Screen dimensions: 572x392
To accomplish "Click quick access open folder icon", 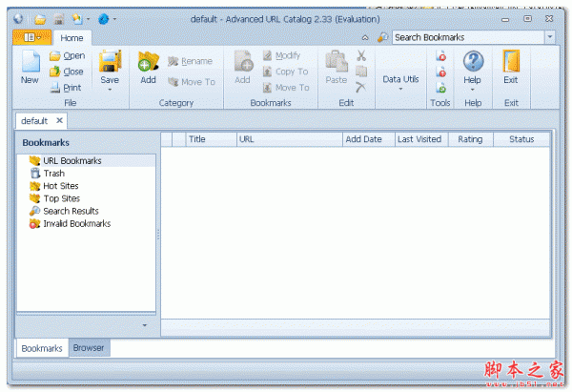I will click(x=40, y=19).
